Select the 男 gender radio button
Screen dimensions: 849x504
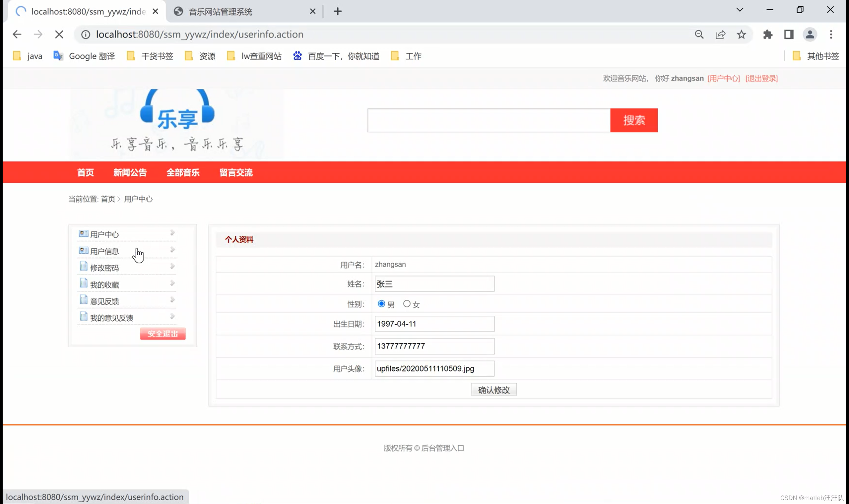tap(381, 304)
